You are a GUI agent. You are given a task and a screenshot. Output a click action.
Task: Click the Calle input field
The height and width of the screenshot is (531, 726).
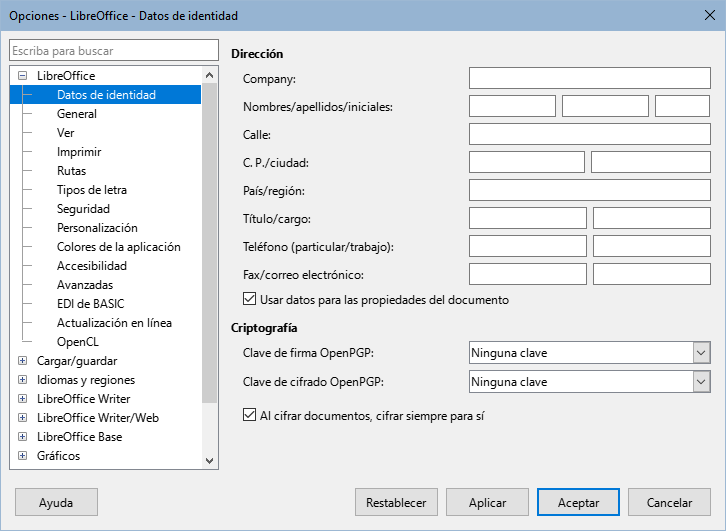[x=589, y=134]
